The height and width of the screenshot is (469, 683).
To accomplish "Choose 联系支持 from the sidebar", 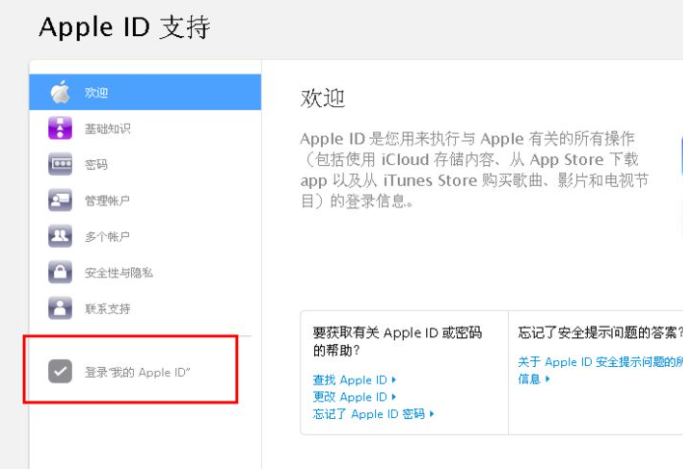I will [x=107, y=309].
